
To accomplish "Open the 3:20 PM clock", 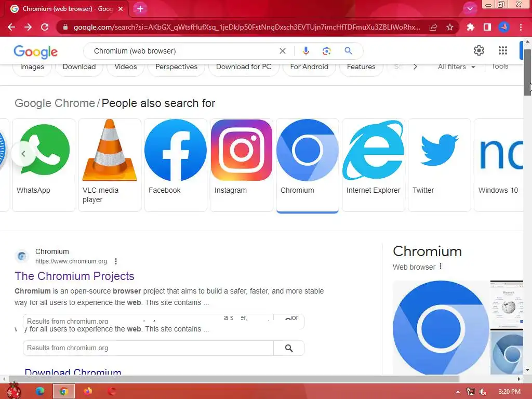I will click(x=509, y=392).
